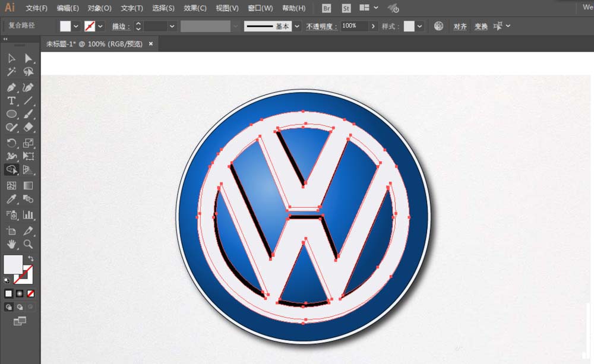Click the 对齐 align button
Screen dimensions: 594x364
click(x=460, y=26)
